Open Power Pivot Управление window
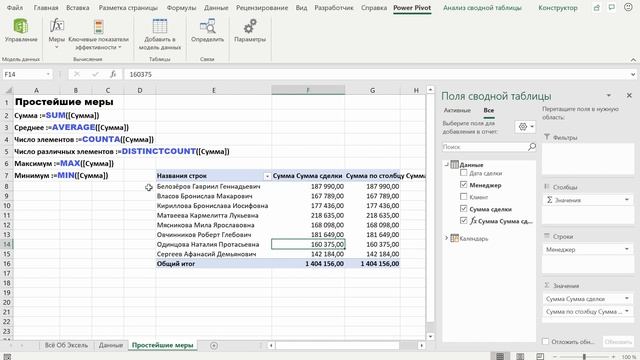The height and width of the screenshot is (360, 640). point(21,31)
